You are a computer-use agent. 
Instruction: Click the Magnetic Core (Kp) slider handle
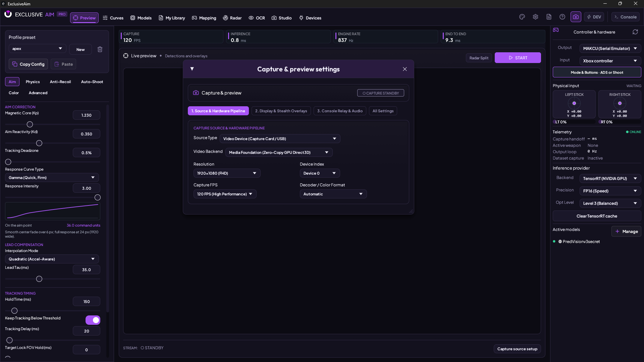(30, 124)
